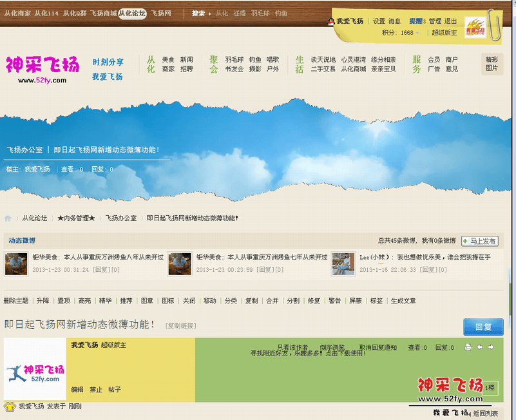Open 从化论坛 breadcrumb link
Screen dimensions: 516x420
pyautogui.click(x=35, y=218)
